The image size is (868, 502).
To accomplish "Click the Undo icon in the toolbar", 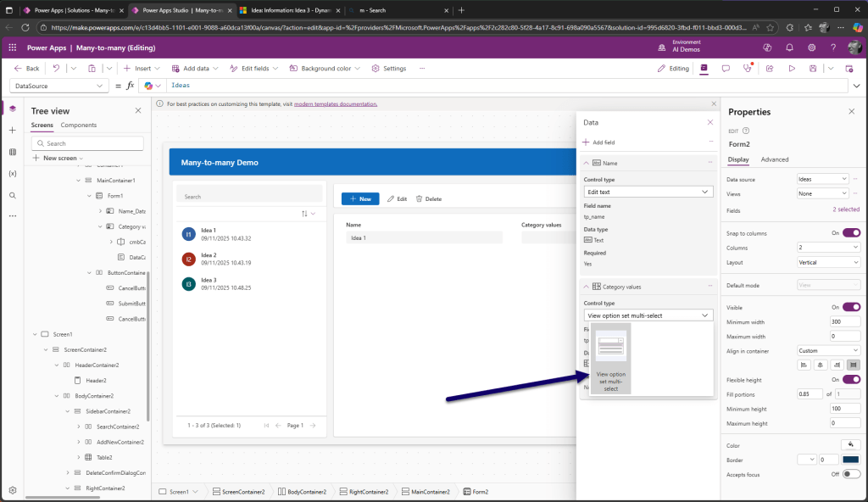I will (56, 68).
